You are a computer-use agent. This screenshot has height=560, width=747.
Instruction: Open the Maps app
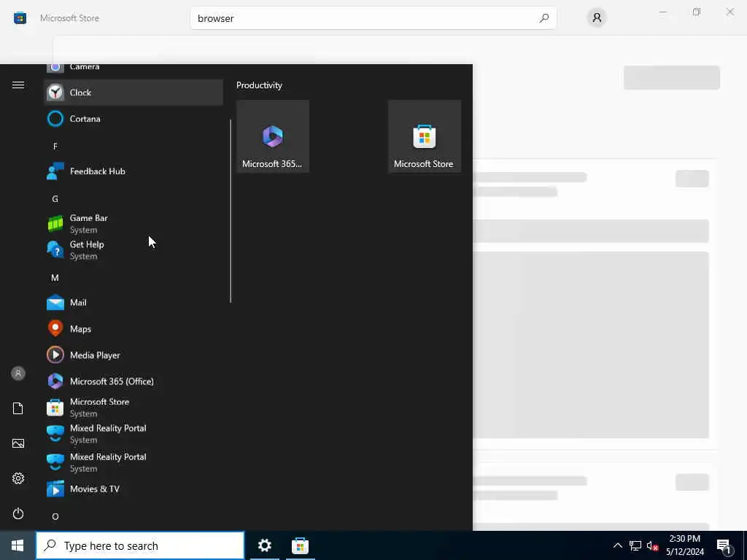133,329
